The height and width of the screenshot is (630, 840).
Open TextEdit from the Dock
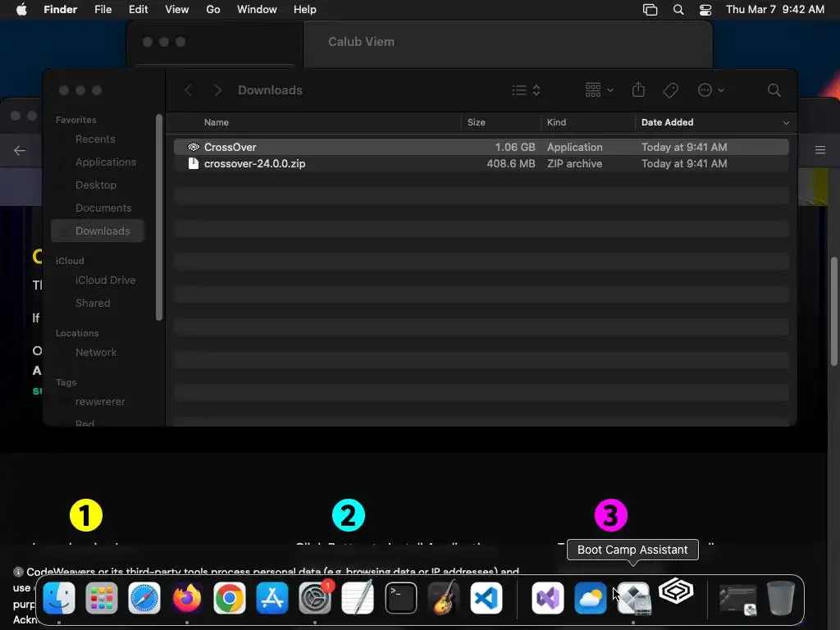358,597
